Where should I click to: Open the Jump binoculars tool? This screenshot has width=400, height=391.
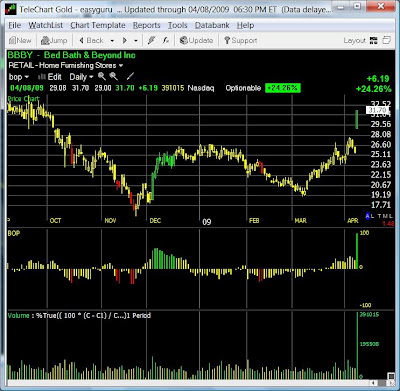(x=54, y=41)
